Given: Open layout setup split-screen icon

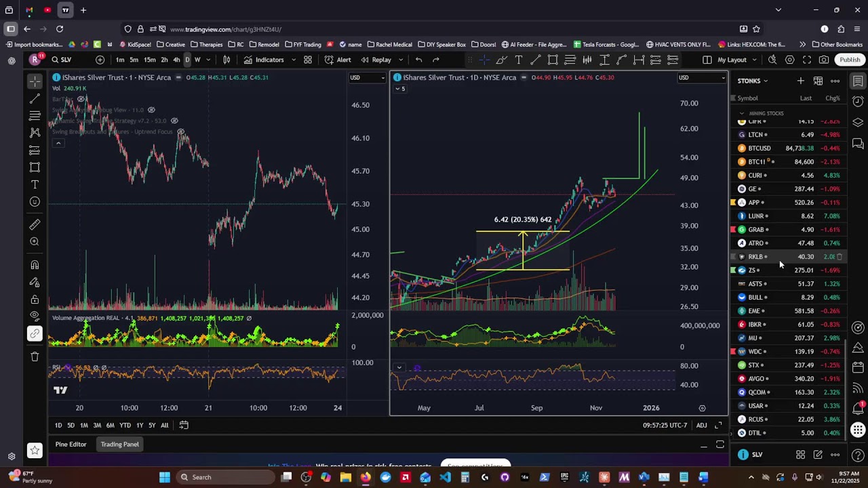Looking at the screenshot, I should click(x=707, y=60).
